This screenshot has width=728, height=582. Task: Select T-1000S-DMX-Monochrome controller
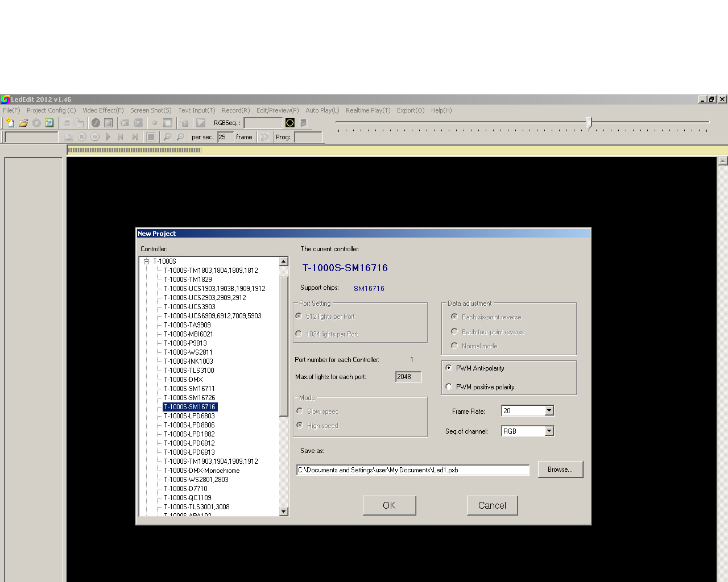point(202,471)
